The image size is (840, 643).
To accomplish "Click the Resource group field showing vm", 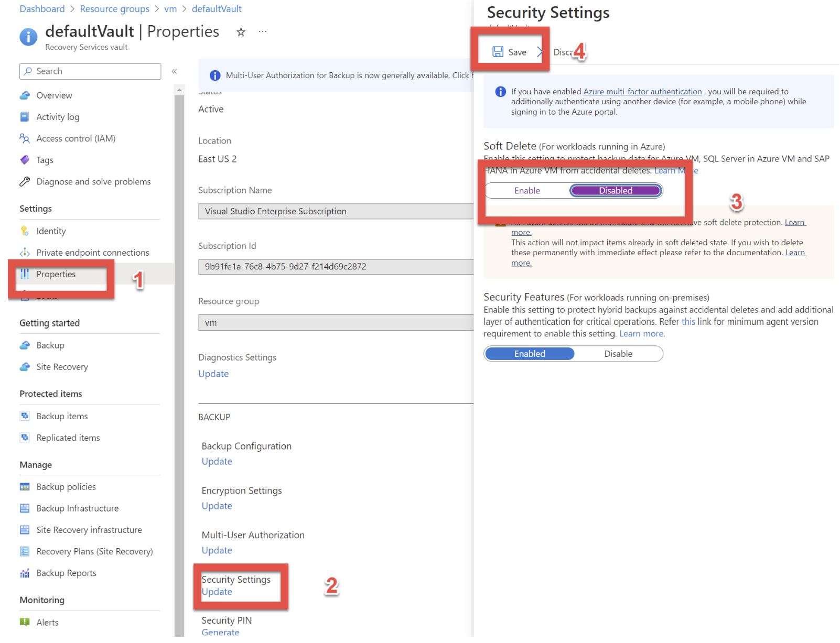I will pos(336,322).
